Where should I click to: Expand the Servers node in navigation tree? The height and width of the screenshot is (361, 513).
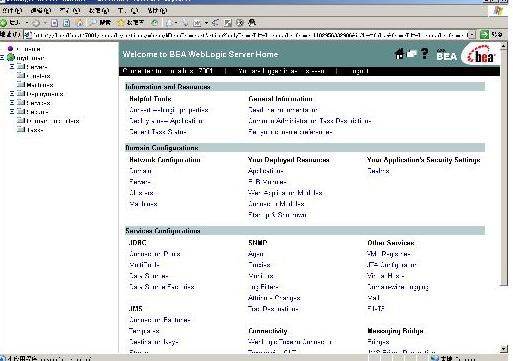[12, 67]
